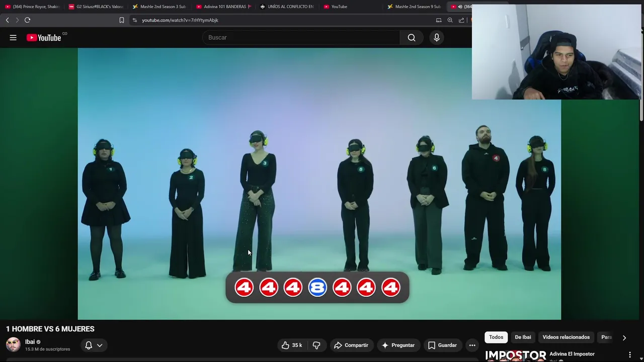
Task: Open the YouTube hamburger guide menu
Action: click(13, 38)
